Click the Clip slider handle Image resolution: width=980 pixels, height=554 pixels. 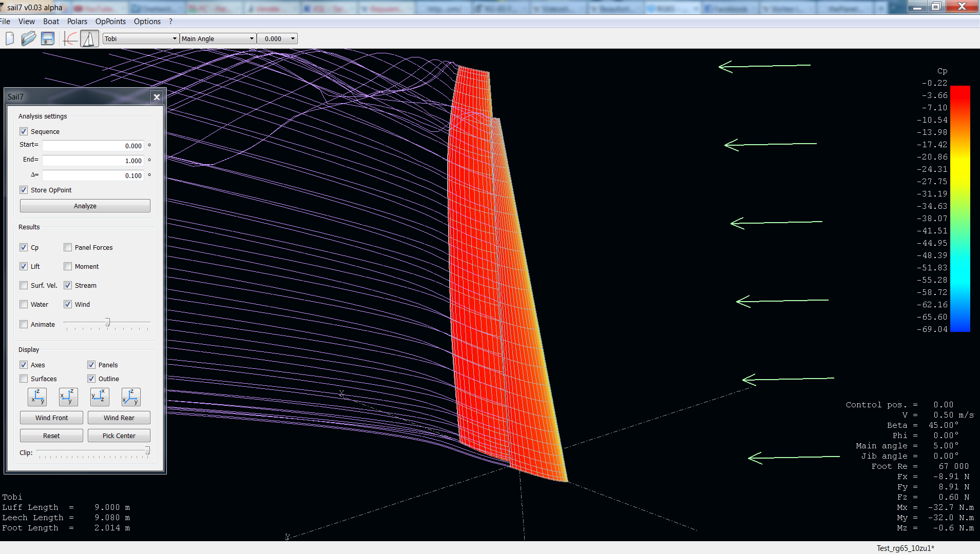147,451
